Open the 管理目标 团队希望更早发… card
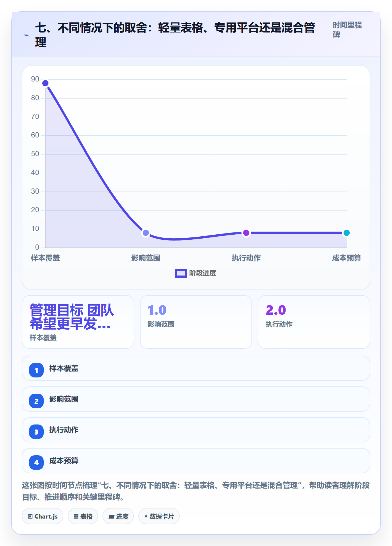 [78, 322]
